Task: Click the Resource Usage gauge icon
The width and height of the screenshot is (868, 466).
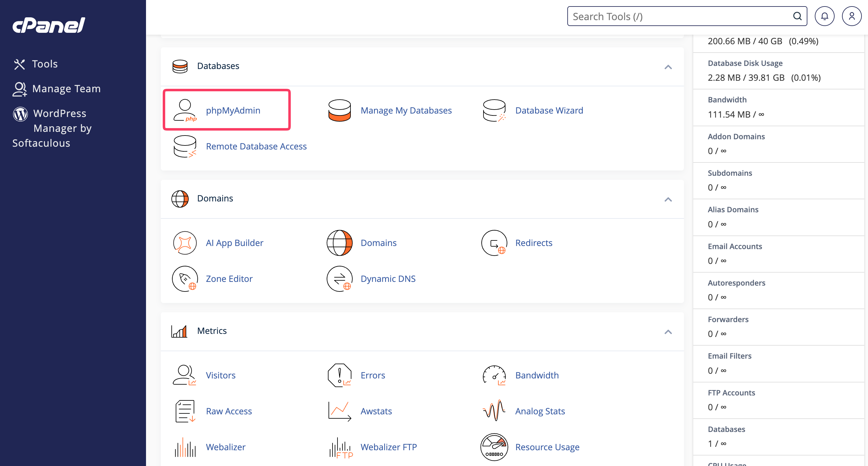Action: [494, 447]
